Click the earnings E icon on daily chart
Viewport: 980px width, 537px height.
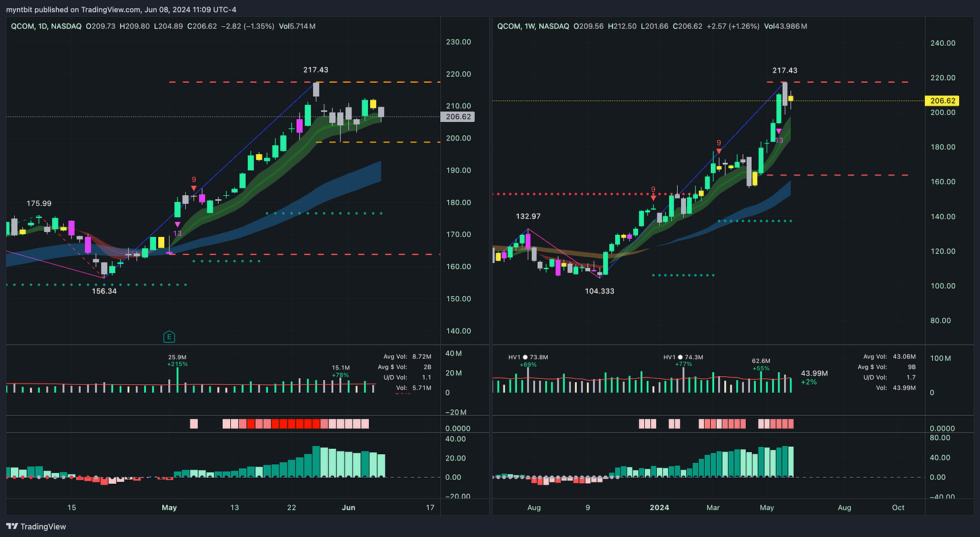(170, 336)
